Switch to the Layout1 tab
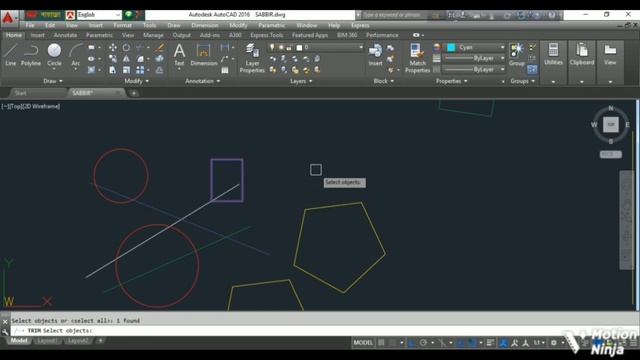 click(x=47, y=341)
